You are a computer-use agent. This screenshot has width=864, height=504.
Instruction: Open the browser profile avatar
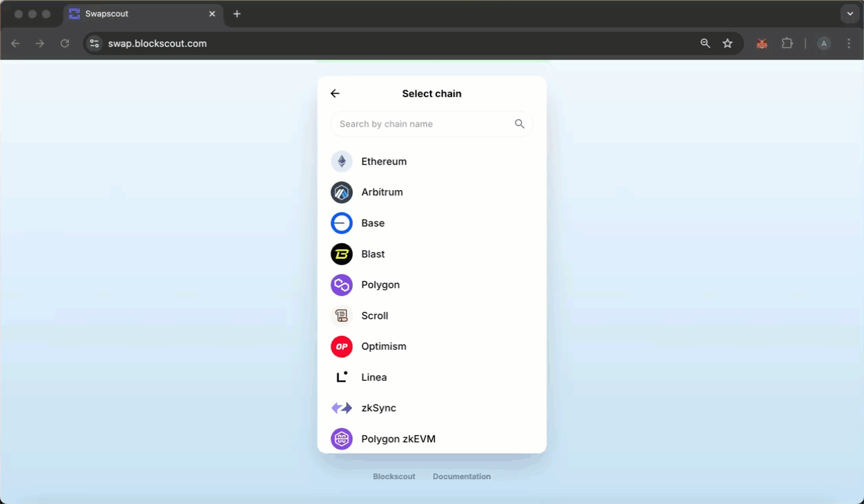(x=823, y=43)
